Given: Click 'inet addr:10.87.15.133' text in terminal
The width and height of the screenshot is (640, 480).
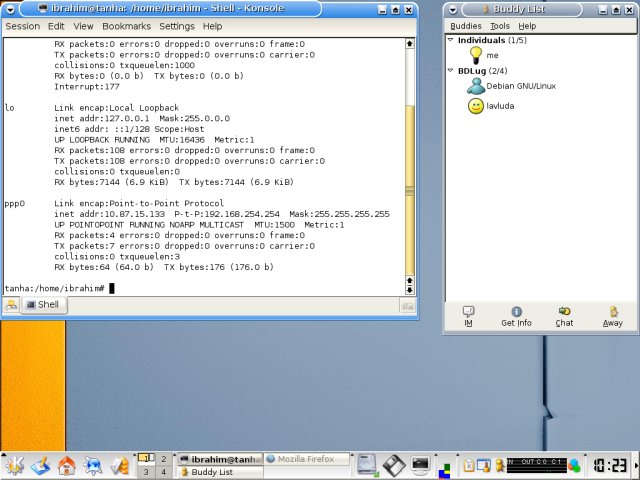Looking at the screenshot, I should tap(109, 214).
